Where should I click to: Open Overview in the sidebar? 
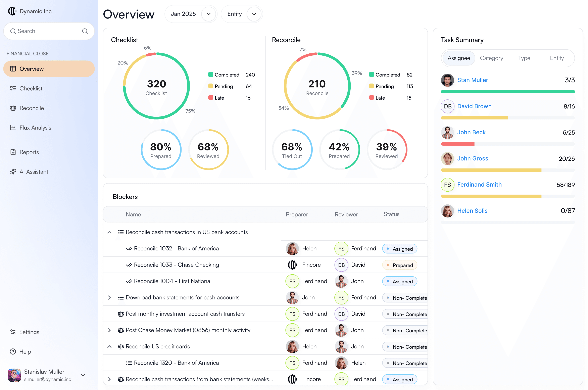(x=49, y=69)
